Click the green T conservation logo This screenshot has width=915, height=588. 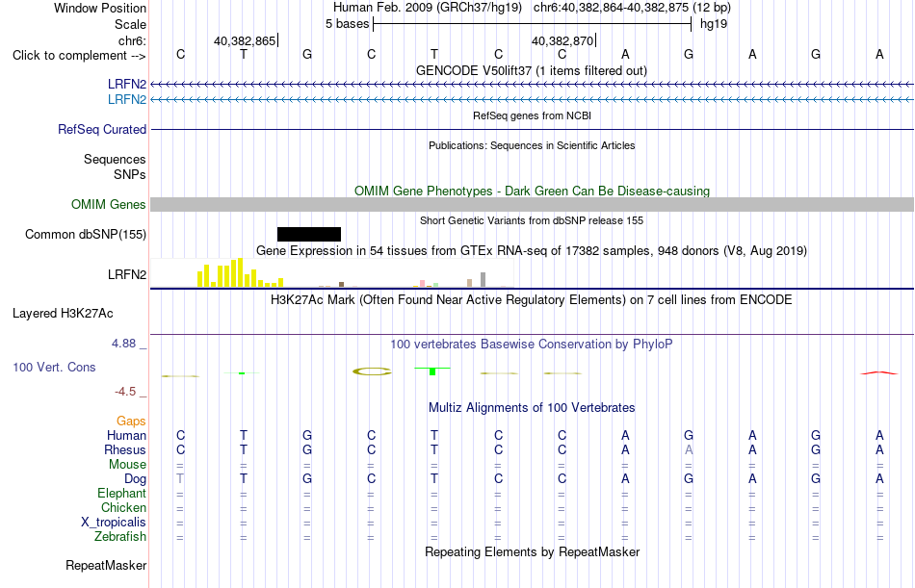point(432,371)
